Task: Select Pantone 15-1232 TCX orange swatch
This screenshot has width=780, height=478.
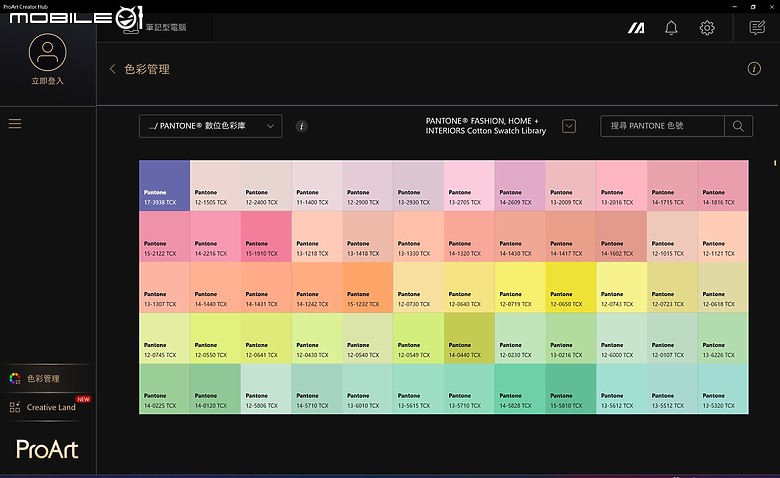Action: 368,287
